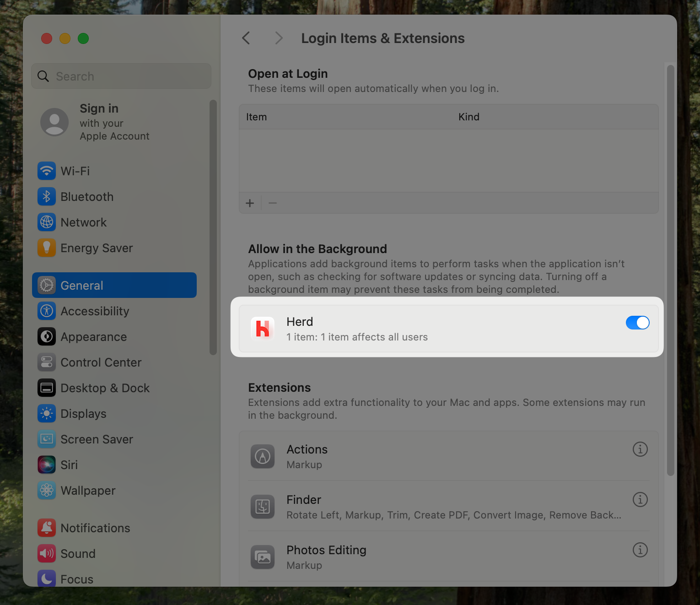This screenshot has height=605, width=700.
Task: Click the Energy Saver bulb icon
Action: point(47,248)
